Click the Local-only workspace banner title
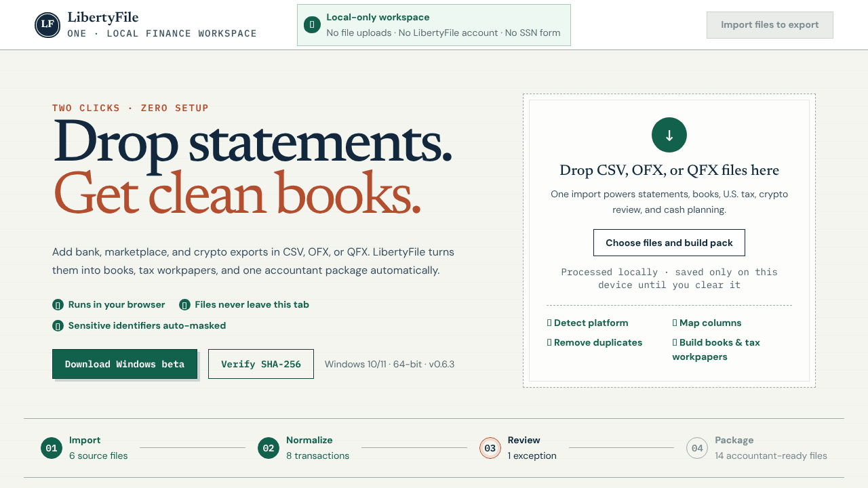Screen dimensions: 868x488 tap(378, 18)
